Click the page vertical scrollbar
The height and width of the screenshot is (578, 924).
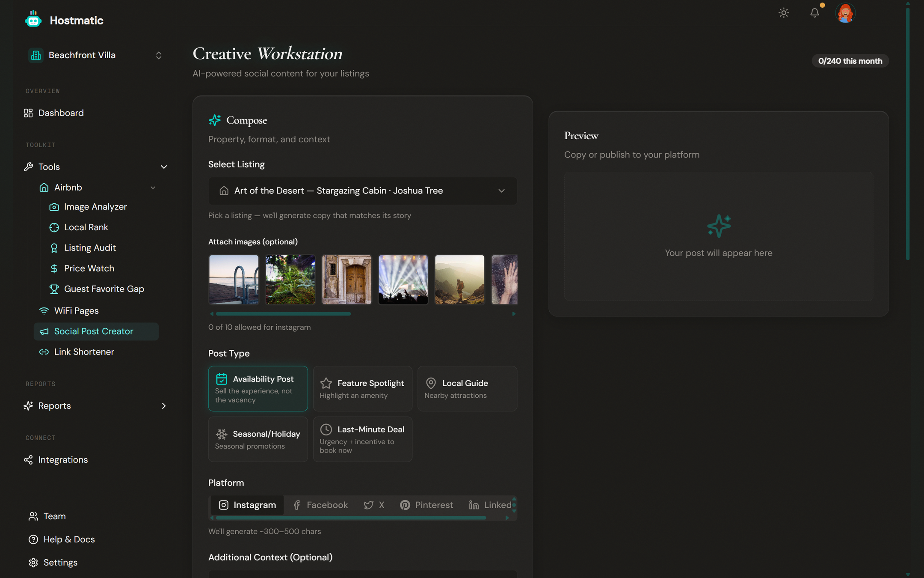click(907, 133)
